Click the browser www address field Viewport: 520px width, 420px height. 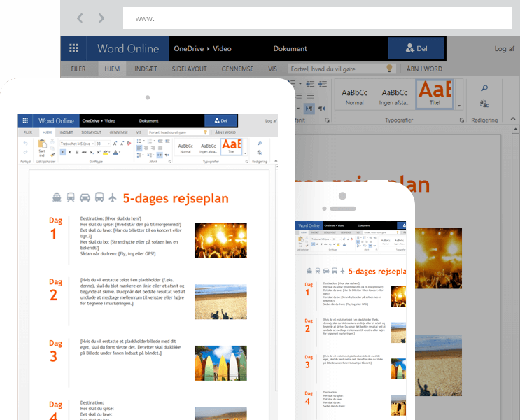pyautogui.click(x=315, y=18)
